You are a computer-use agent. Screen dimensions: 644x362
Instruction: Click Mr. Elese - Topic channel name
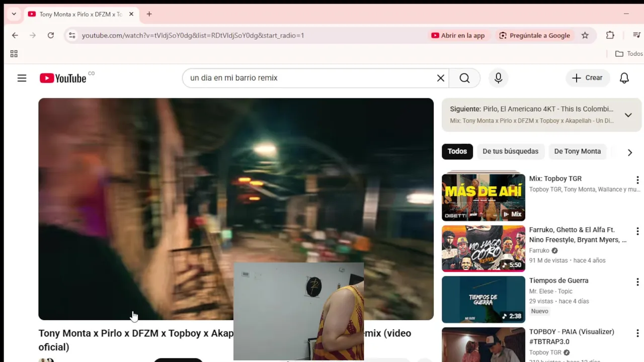pyautogui.click(x=551, y=291)
